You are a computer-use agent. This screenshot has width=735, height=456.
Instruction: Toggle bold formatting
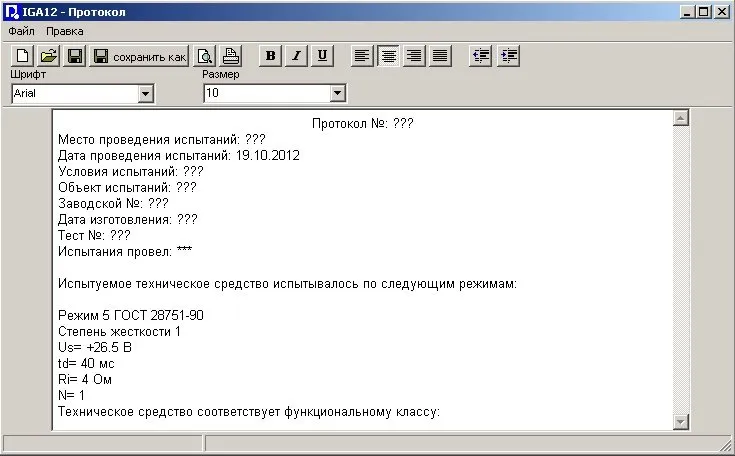coord(270,56)
